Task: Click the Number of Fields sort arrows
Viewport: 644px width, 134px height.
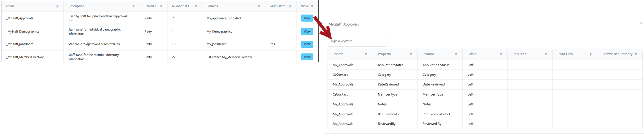Action: click(x=196, y=6)
